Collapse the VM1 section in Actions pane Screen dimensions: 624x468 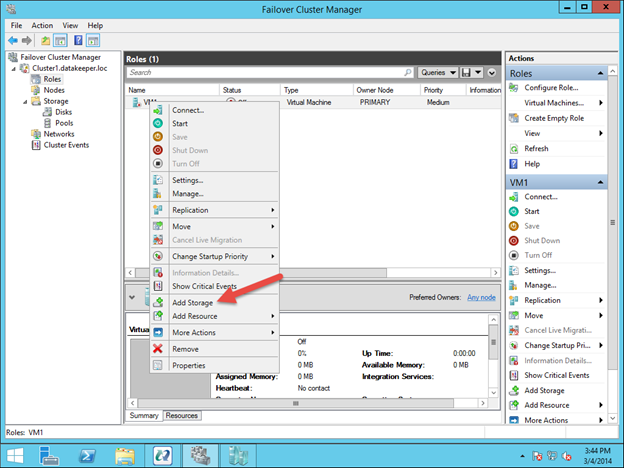click(x=603, y=182)
